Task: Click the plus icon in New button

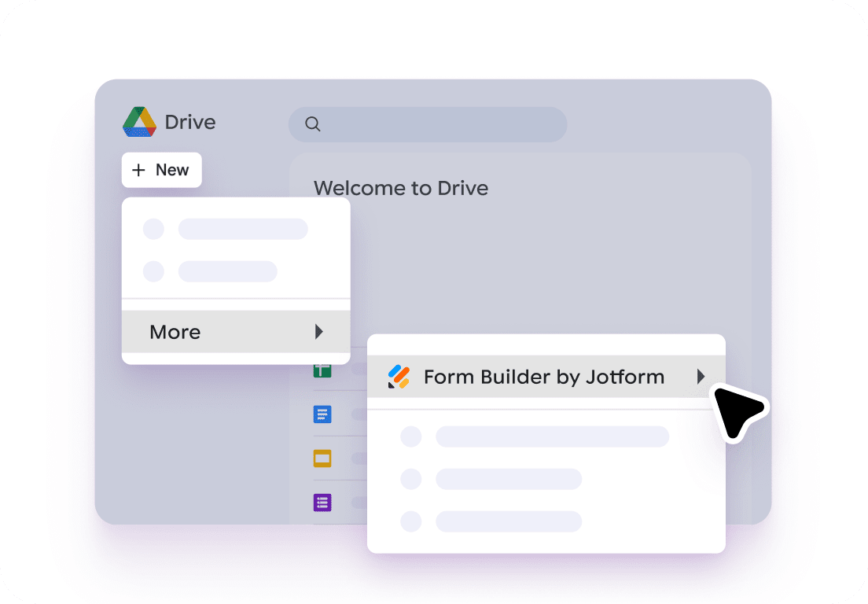Action: click(139, 170)
